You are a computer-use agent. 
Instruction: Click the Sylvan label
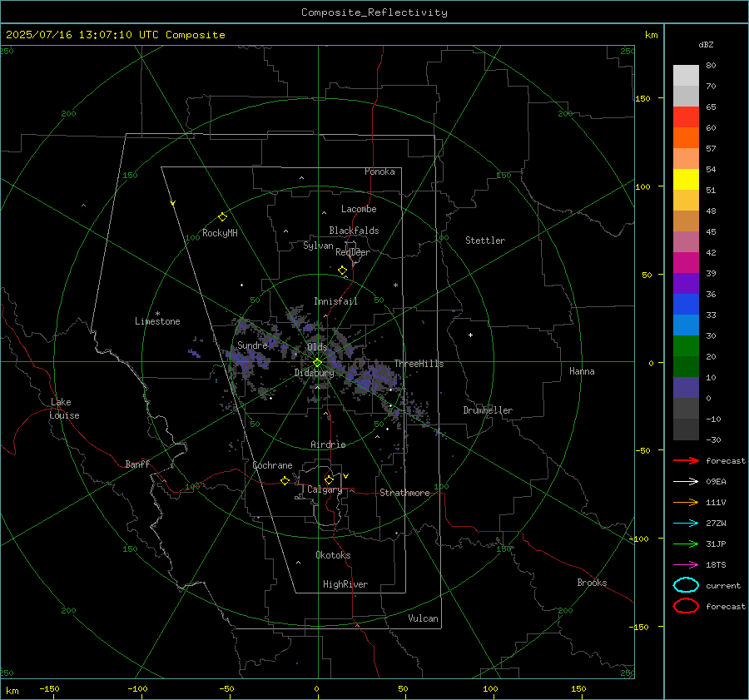pyautogui.click(x=318, y=246)
